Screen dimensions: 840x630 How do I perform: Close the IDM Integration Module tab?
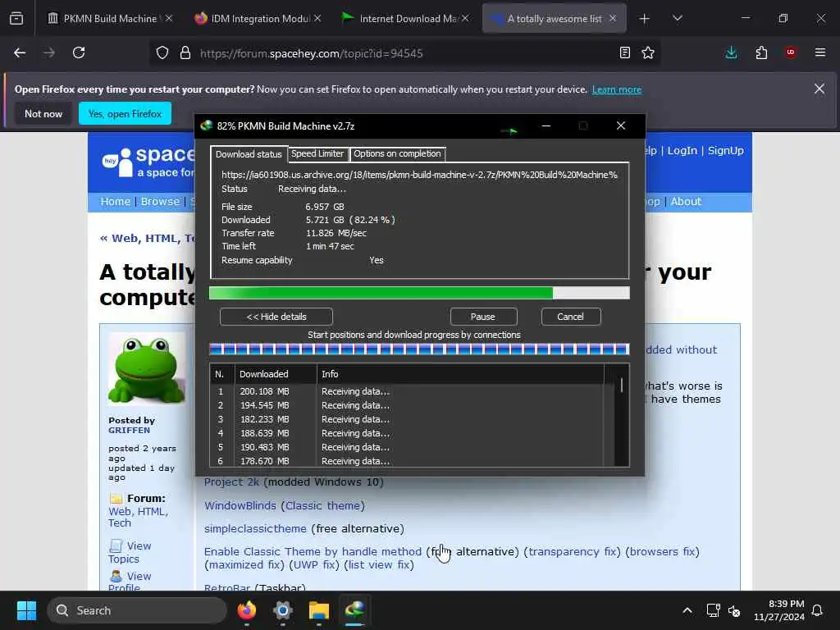317,18
